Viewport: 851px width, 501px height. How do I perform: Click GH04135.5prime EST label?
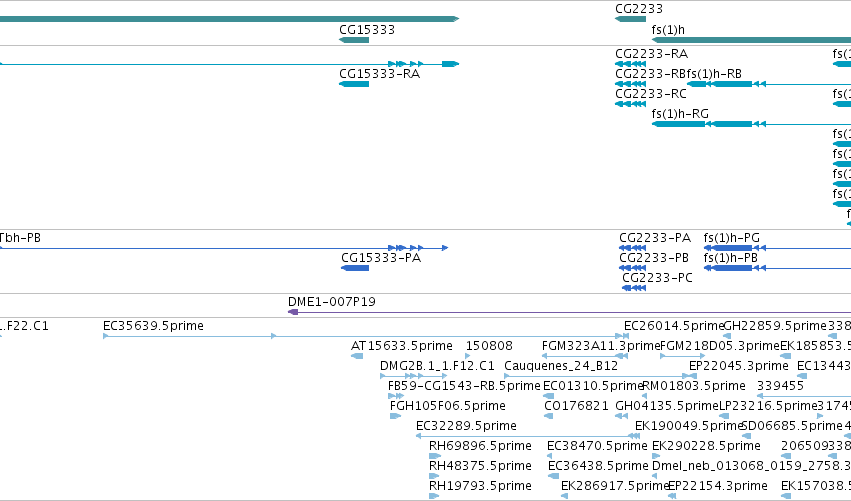coord(667,406)
